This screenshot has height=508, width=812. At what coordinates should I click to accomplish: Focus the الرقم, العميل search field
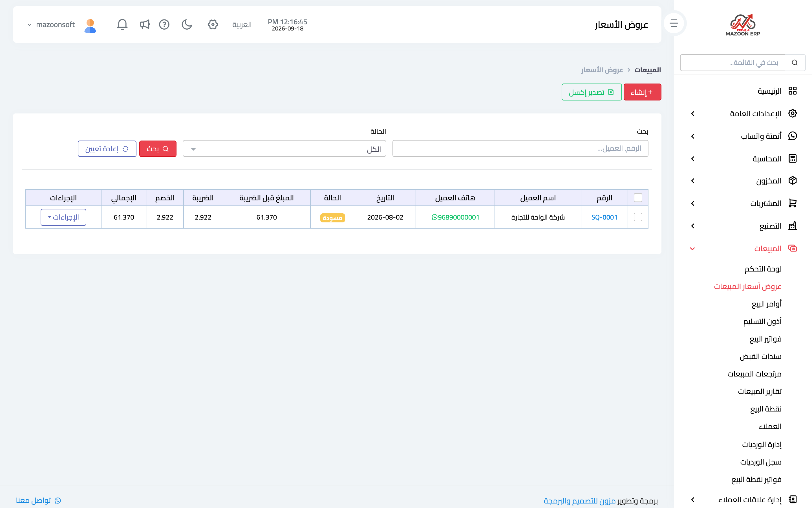pos(520,148)
